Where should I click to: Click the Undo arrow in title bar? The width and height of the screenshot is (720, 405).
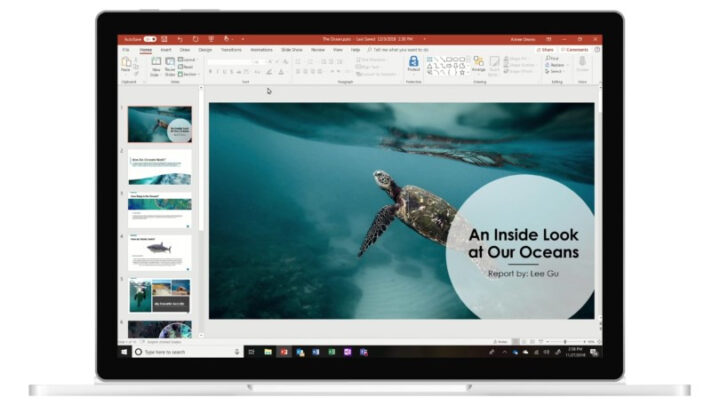tap(180, 39)
